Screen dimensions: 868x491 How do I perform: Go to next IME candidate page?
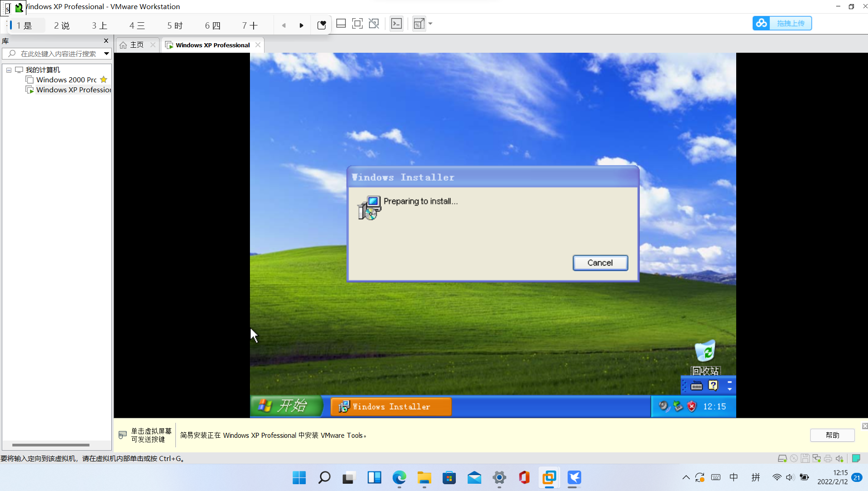[301, 25]
